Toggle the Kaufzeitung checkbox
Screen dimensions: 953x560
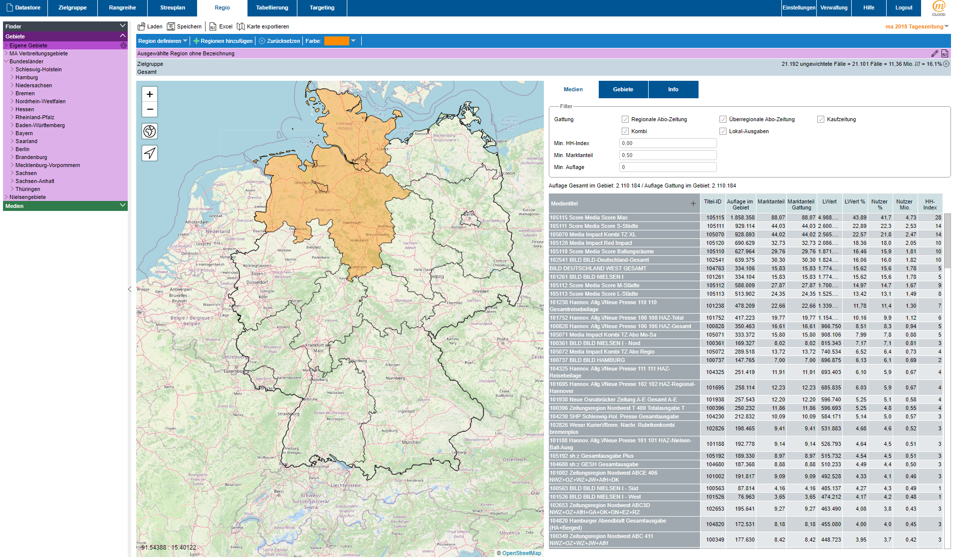[820, 119]
